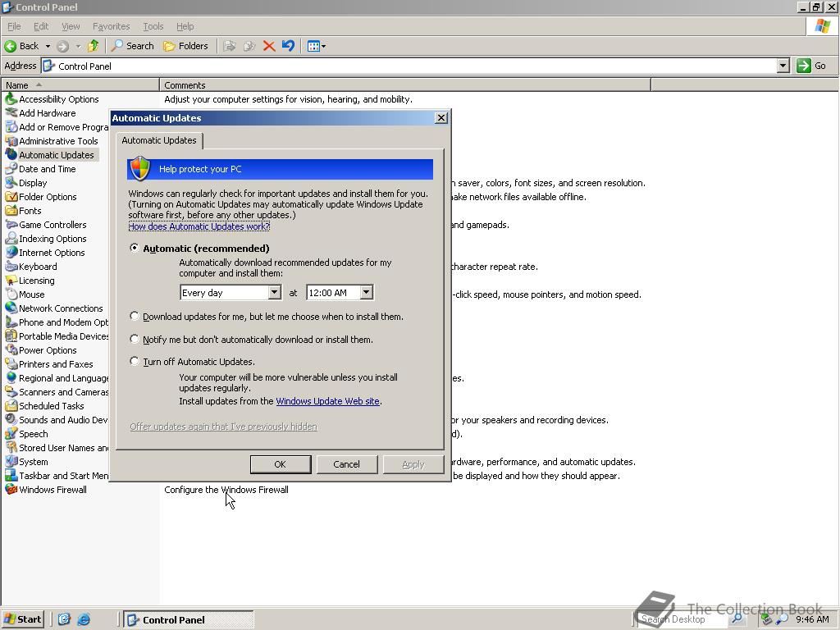
Task: Click the Accessibility Options icon
Action: (x=11, y=99)
